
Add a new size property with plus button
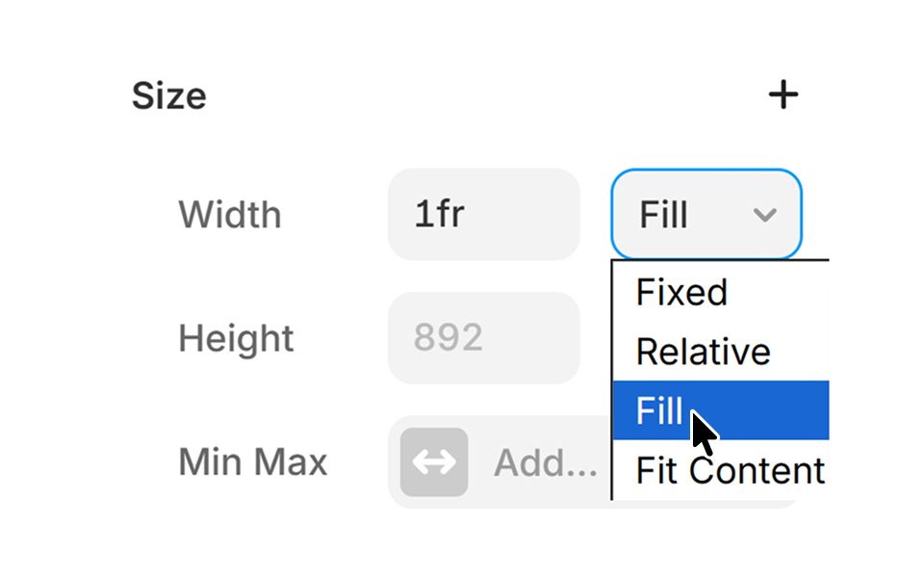[784, 94]
